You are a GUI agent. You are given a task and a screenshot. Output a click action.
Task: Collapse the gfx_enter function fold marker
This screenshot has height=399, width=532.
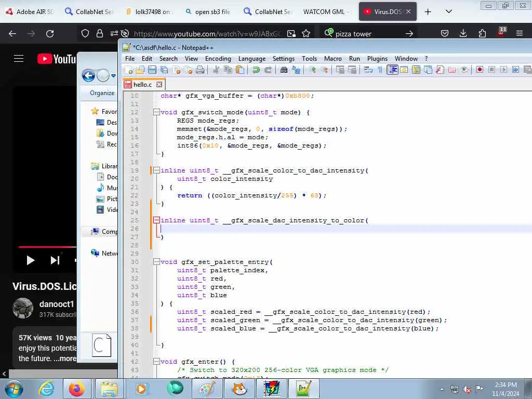[156, 362]
